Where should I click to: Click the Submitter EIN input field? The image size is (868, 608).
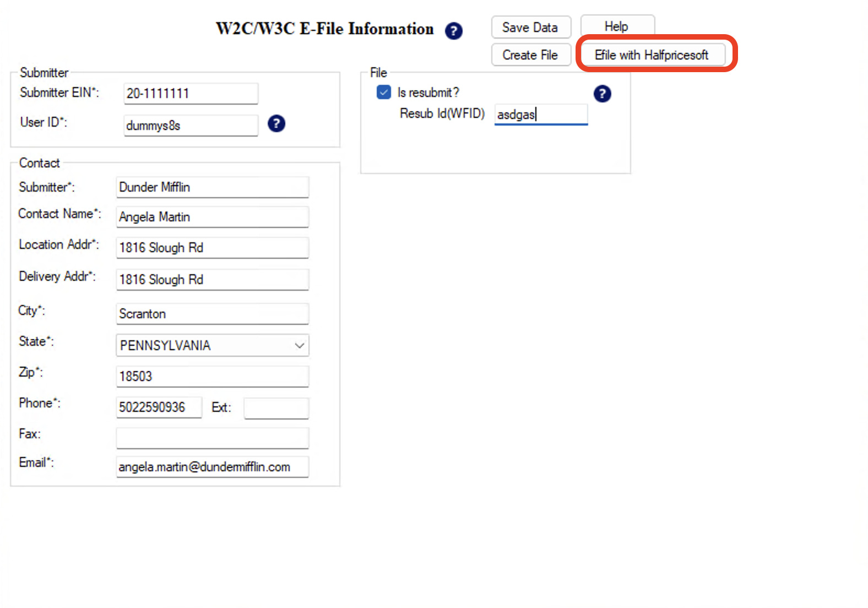pos(191,94)
